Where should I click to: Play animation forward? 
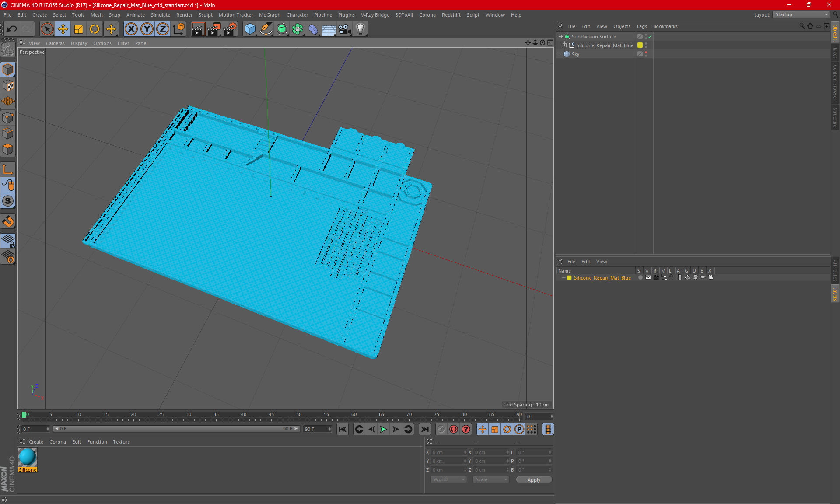[x=383, y=429]
